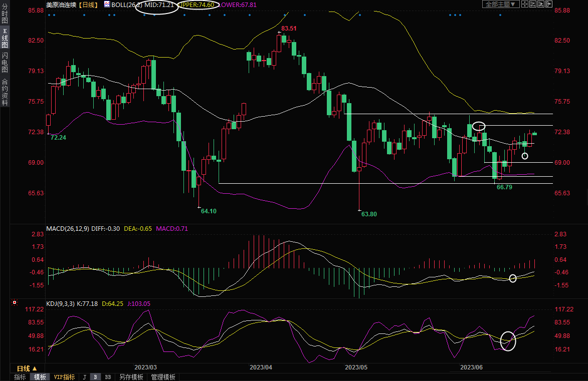
Task: Open the VIP指标 tab
Action: tap(64, 377)
